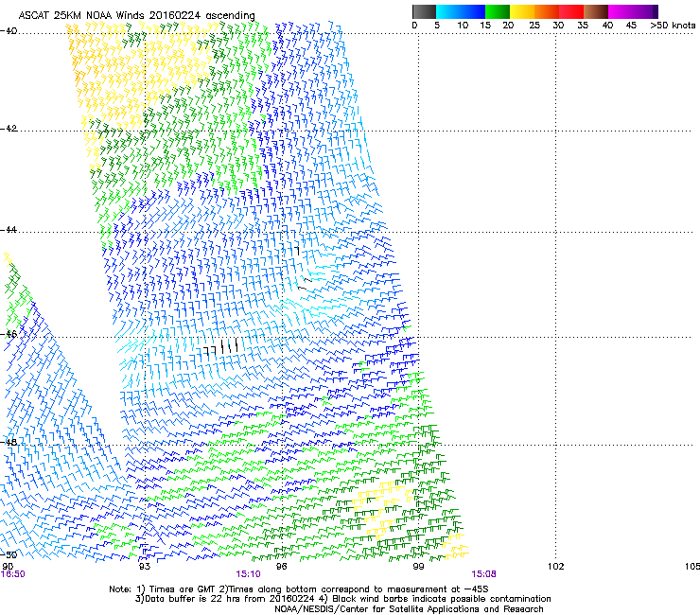Click the note line beginning 'Note: 1) Times are GMT'
Viewport: 700px width, 615px height.
pos(299,589)
